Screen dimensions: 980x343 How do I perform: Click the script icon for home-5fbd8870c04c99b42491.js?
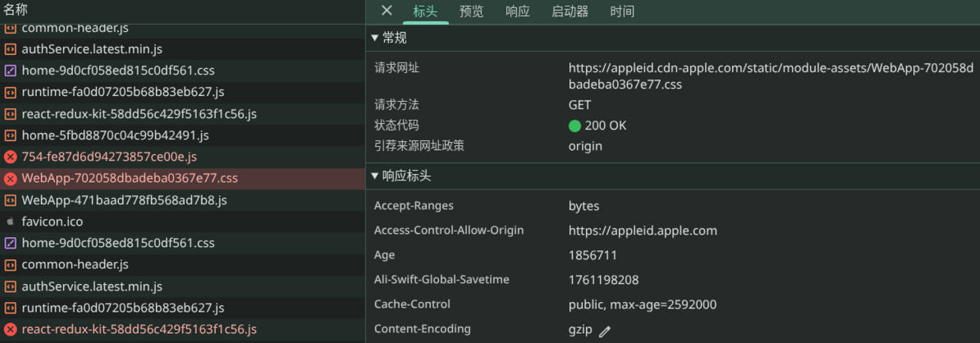(x=11, y=135)
